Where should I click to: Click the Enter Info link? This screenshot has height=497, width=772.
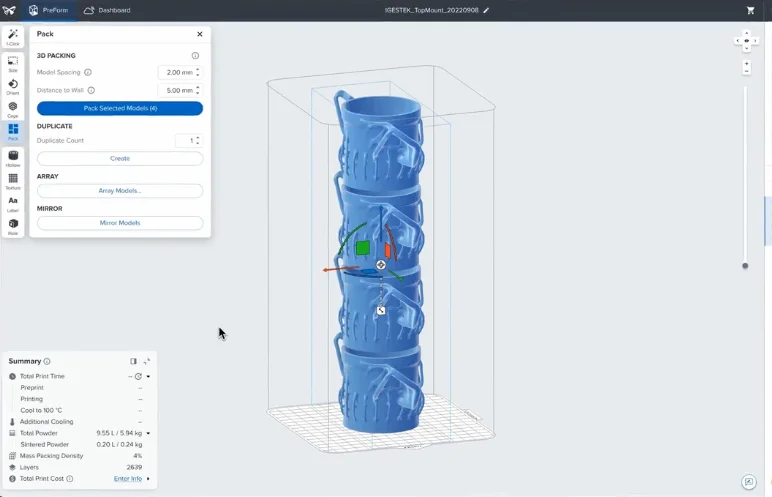click(128, 479)
